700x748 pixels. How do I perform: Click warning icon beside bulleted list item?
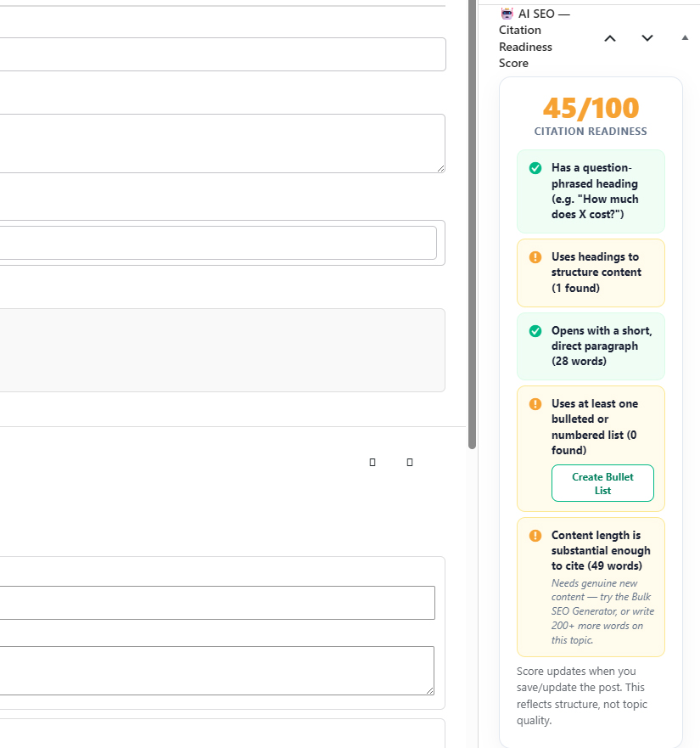click(x=535, y=404)
